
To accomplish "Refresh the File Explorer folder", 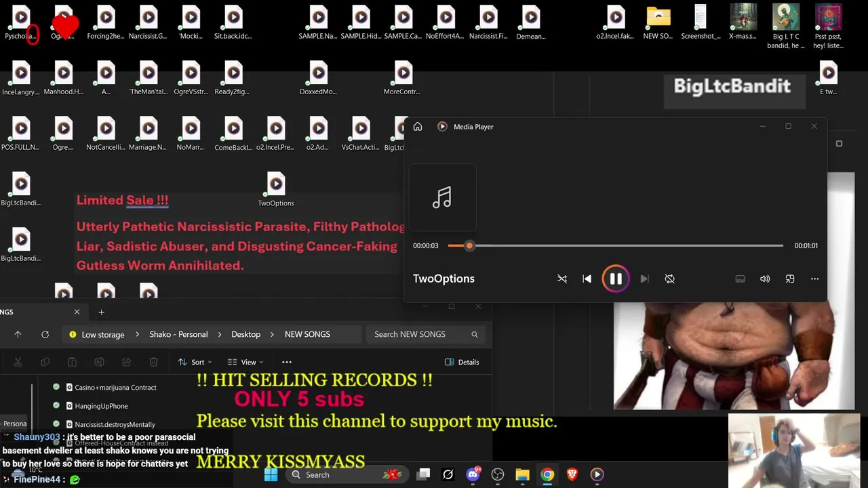I will pos(45,334).
